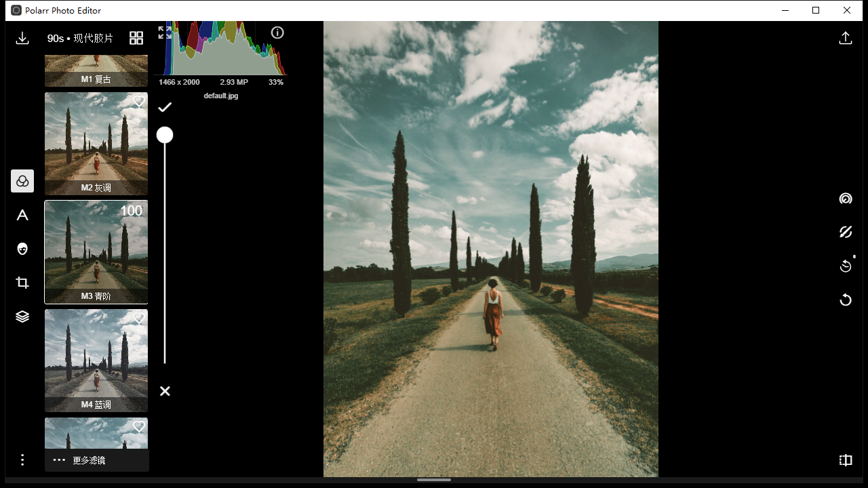Image resolution: width=868 pixels, height=488 pixels.
Task: Open the 90s • 现代胶片 filter collection title
Action: pos(80,39)
